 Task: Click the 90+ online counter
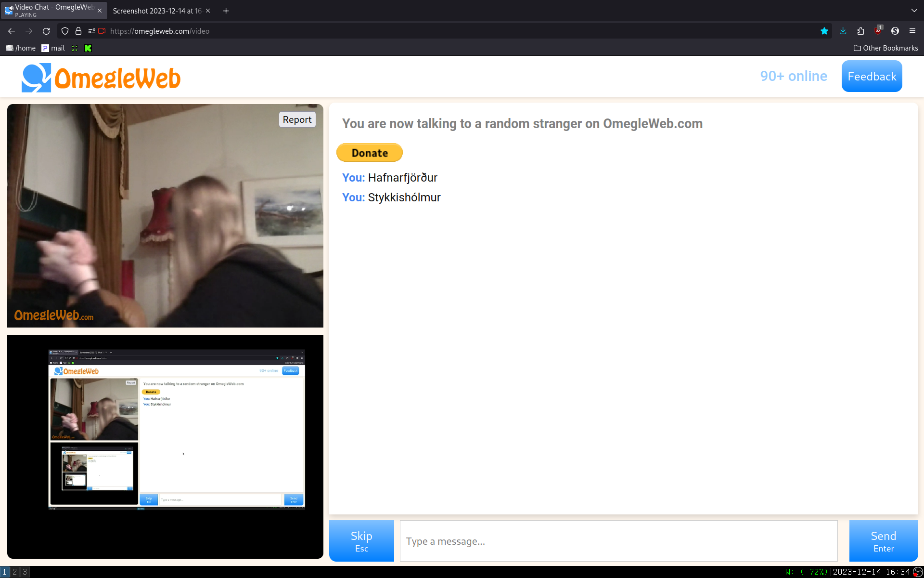pos(794,76)
